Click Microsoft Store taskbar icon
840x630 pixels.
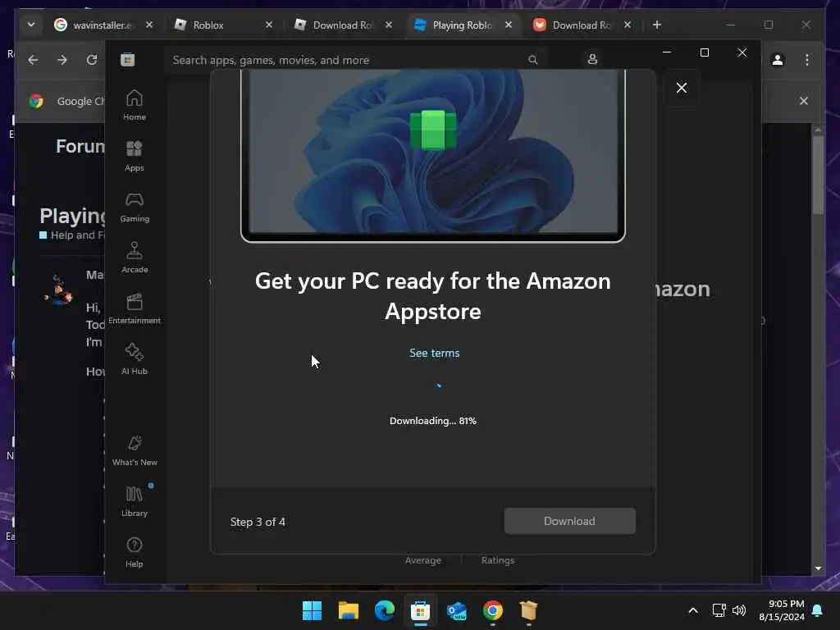click(421, 610)
